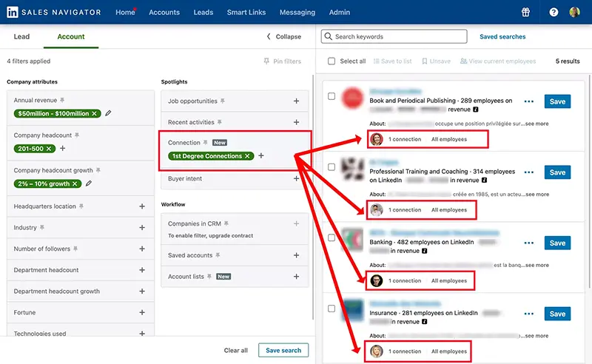Open Accounts in navigation bar
The width and height of the screenshot is (592, 364).
[x=164, y=12]
